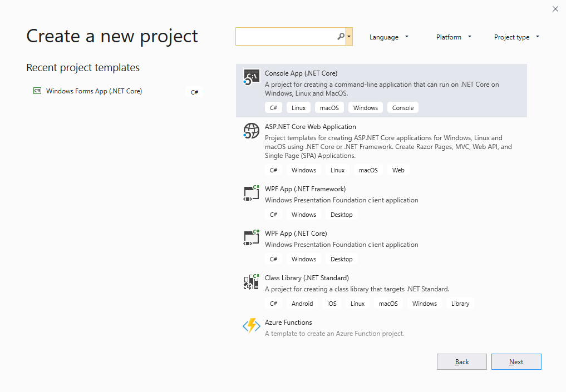Select the ASP.NET Core Web Application title
The width and height of the screenshot is (566, 392).
(311, 127)
